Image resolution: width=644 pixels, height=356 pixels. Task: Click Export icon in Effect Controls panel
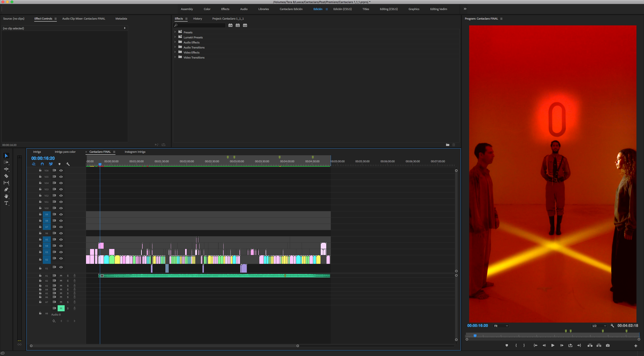click(x=164, y=145)
